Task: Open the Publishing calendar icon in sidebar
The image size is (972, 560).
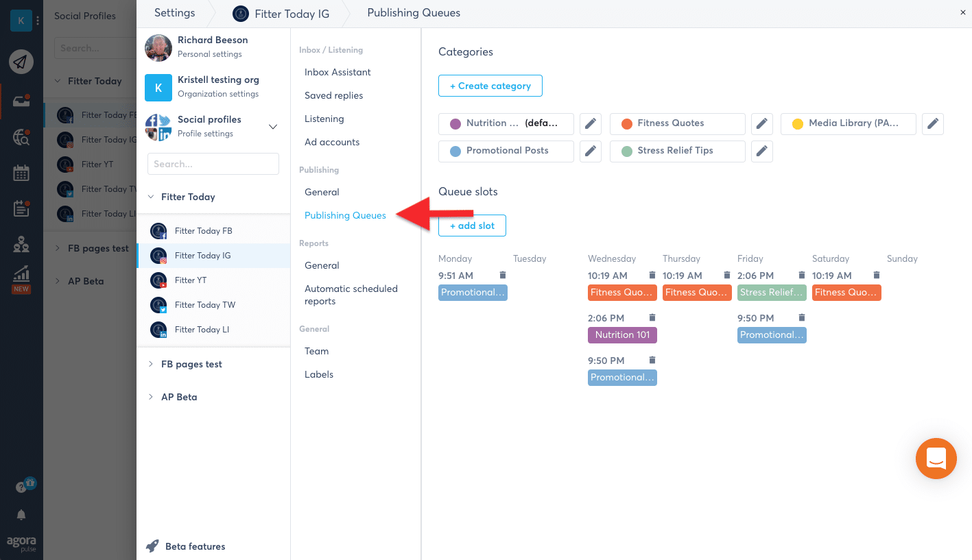Action: [x=21, y=173]
